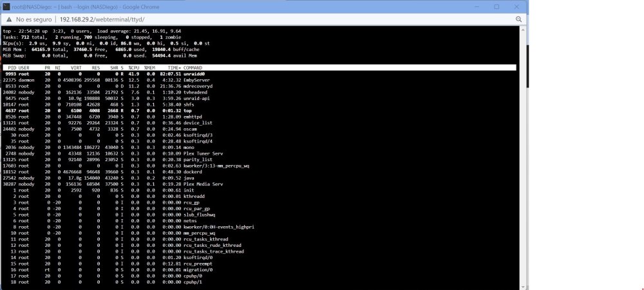Click the %CPU column header
The height and width of the screenshot is (290, 644).
134,68
